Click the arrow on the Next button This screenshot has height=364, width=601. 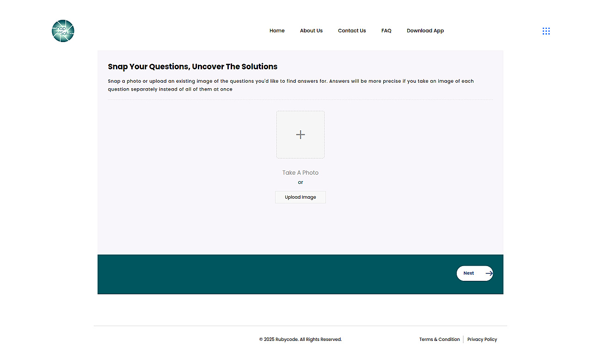point(489,273)
